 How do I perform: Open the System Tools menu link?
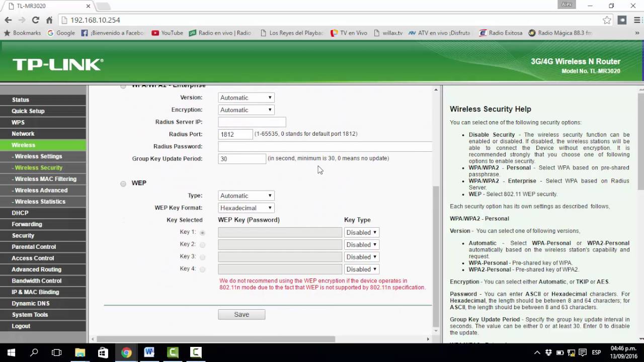pos(43,315)
